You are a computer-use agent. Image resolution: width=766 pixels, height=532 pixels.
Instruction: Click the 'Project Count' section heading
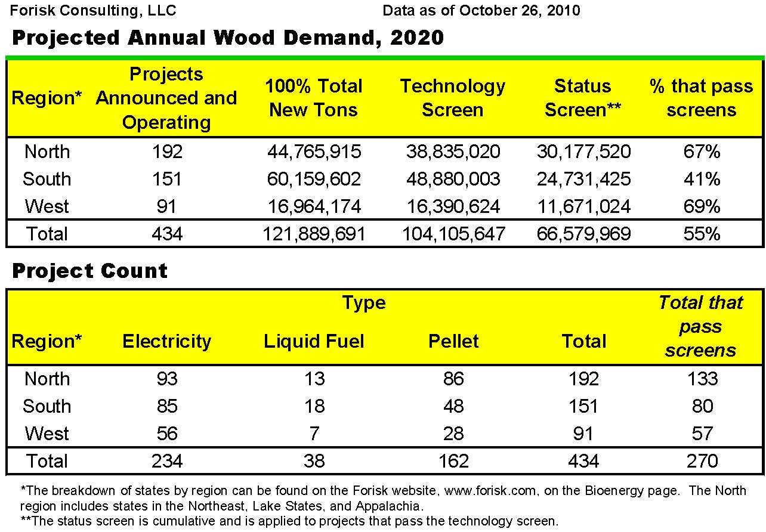point(89,271)
